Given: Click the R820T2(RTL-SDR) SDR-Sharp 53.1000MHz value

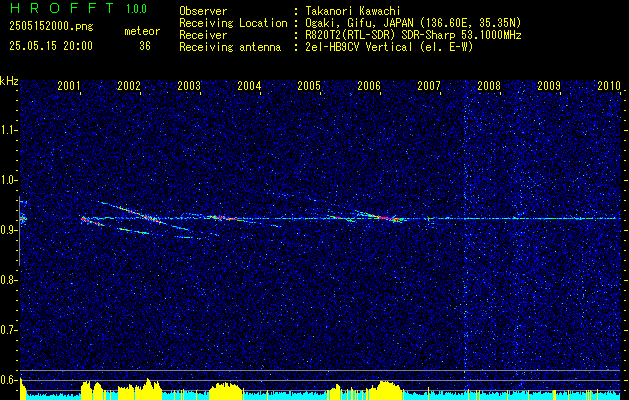Looking at the screenshot, I should click(413, 35).
